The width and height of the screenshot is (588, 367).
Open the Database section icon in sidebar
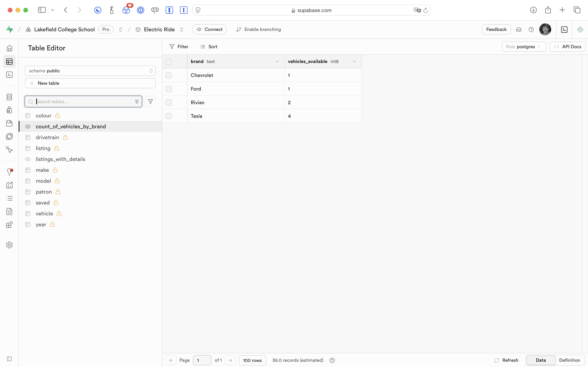click(x=9, y=97)
